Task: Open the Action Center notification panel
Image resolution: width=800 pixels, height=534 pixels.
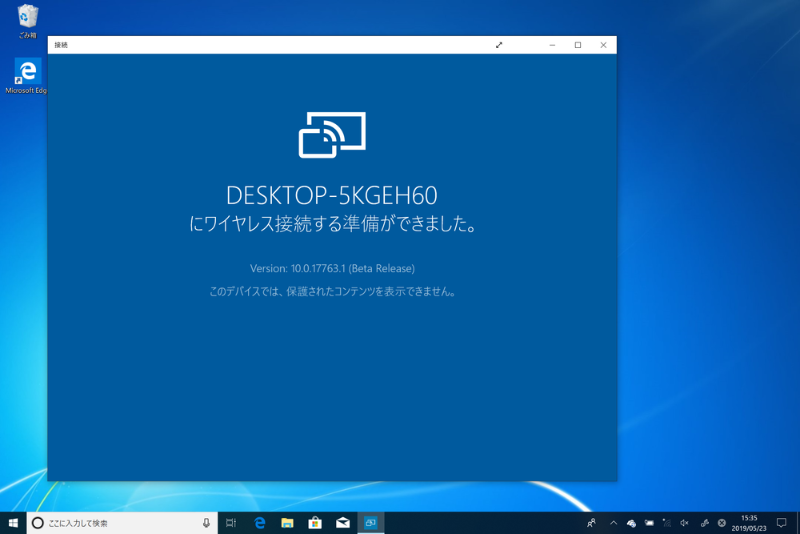Action: click(x=782, y=523)
